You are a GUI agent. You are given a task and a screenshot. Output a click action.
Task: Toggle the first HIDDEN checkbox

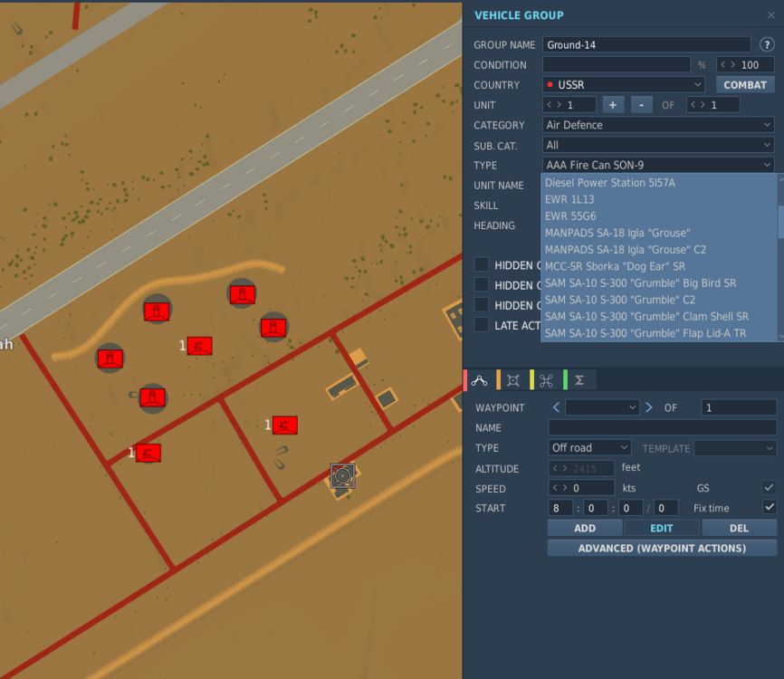tap(481, 264)
